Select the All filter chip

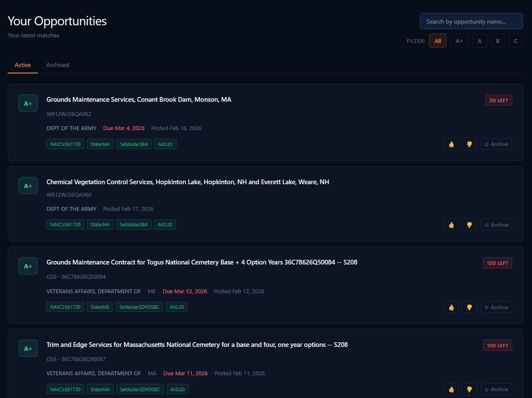(438, 40)
